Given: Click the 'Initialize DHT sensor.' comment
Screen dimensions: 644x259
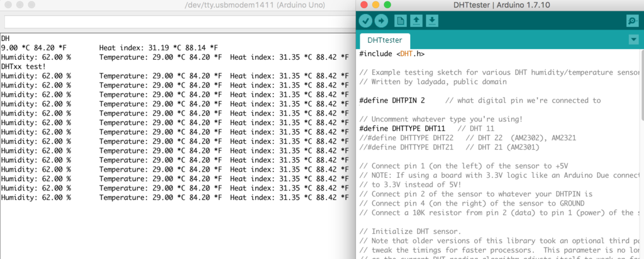Looking at the screenshot, I should click(x=410, y=231).
